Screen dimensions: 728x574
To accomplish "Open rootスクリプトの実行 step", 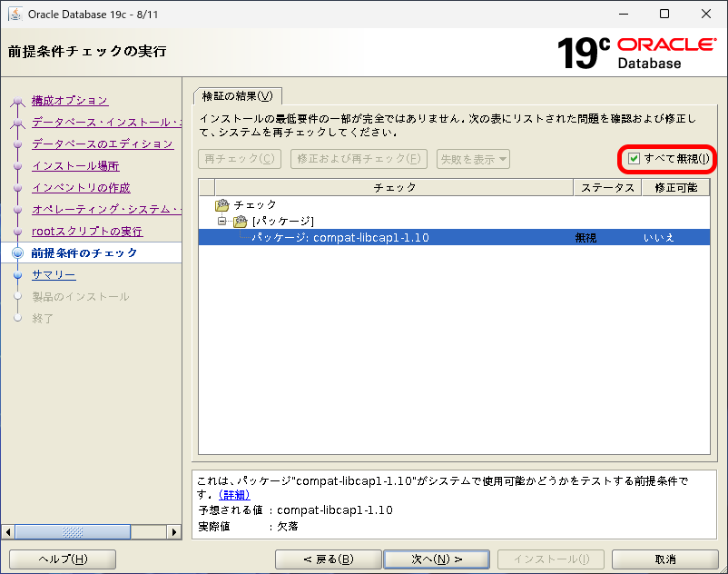I will coord(87,232).
